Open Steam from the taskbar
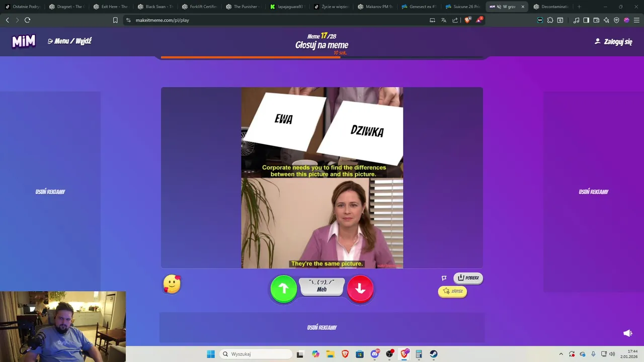This screenshot has height=362, width=644. point(434,354)
